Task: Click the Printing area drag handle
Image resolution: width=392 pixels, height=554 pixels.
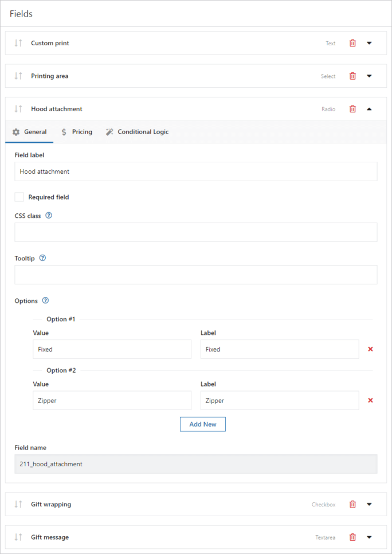Action: (17, 76)
